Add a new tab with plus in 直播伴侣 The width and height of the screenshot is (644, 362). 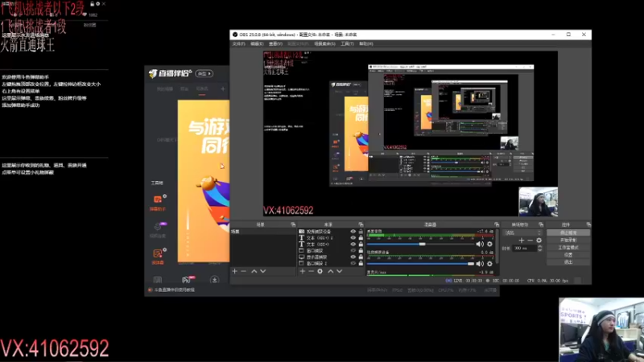(223, 88)
